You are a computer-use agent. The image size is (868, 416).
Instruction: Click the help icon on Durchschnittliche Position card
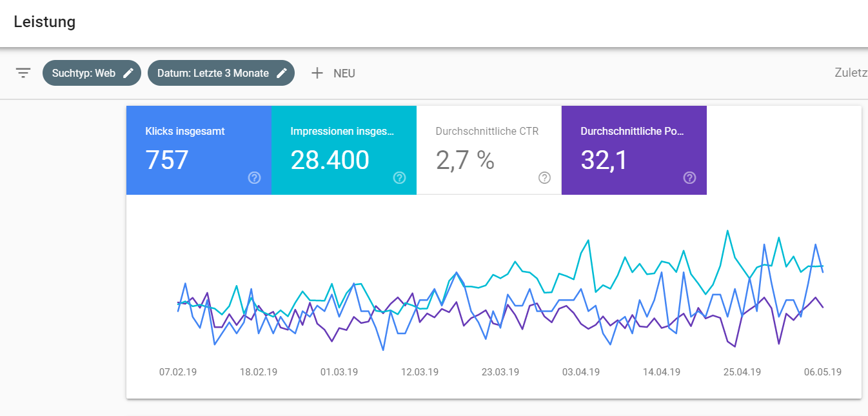(689, 178)
